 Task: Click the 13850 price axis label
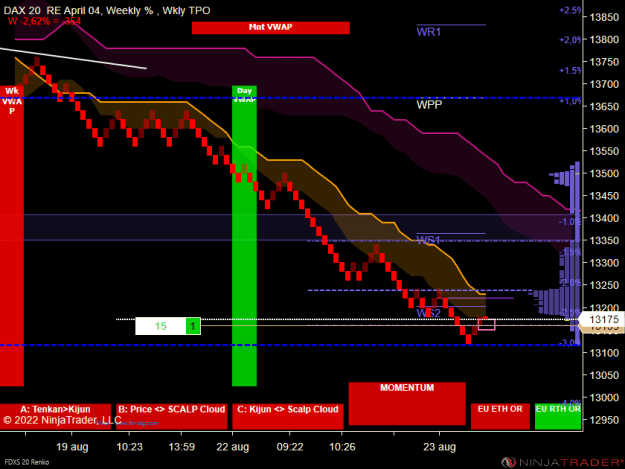point(604,17)
